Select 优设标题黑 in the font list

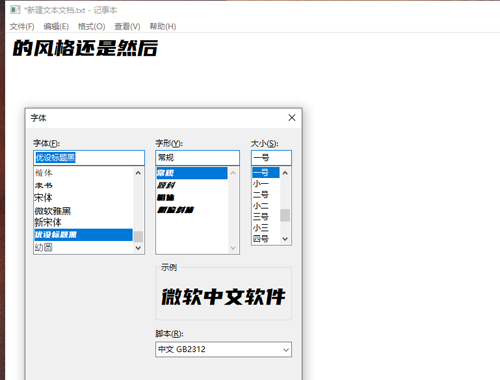pos(83,235)
